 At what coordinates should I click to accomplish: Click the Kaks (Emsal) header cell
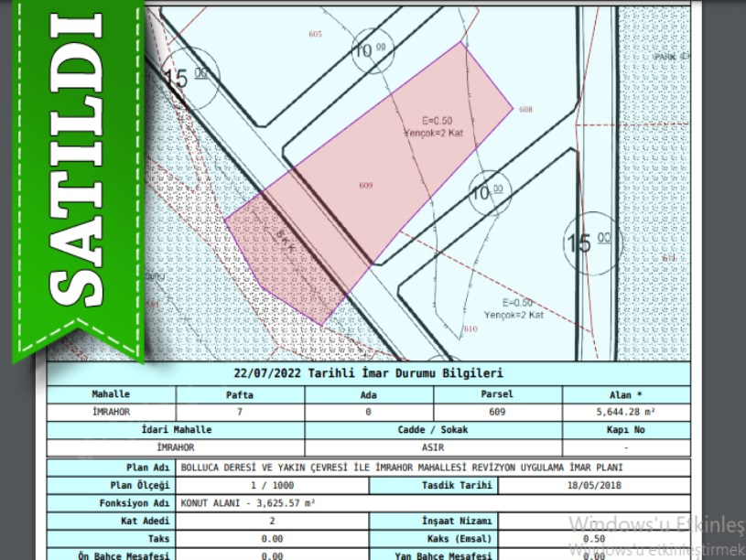[x=433, y=539]
